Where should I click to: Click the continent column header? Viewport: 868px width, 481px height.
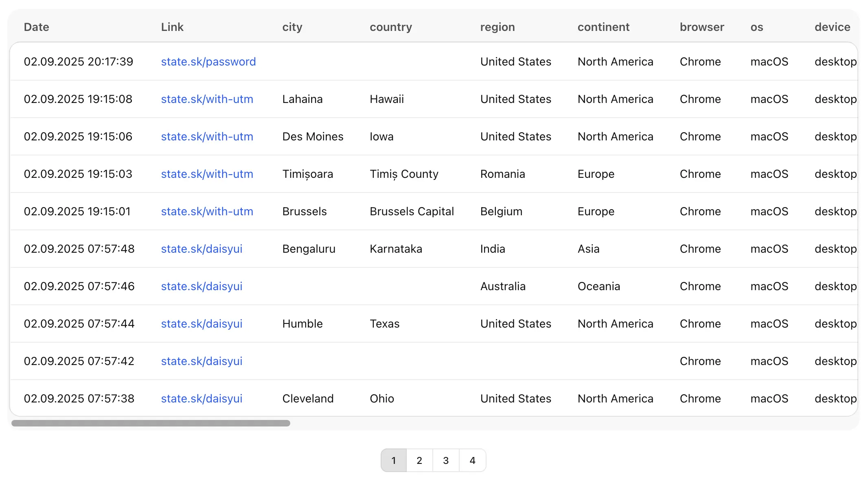(x=603, y=27)
